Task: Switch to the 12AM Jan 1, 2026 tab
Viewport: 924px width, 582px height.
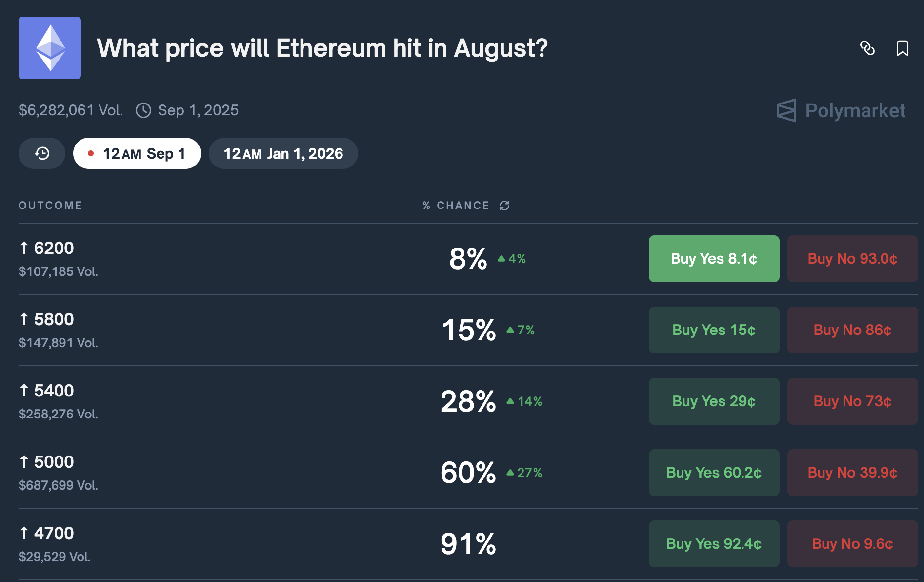Action: pos(283,153)
